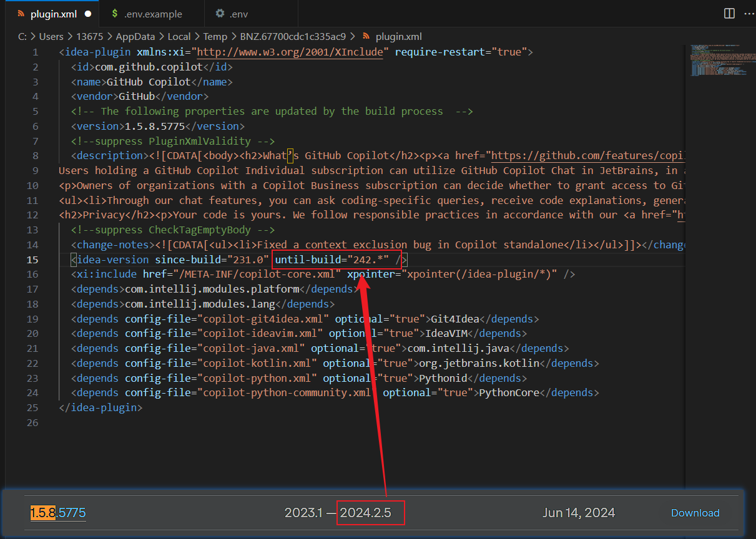This screenshot has height=539, width=756.
Task: Select the 13675 breadcrumb folder
Action: click(x=89, y=37)
